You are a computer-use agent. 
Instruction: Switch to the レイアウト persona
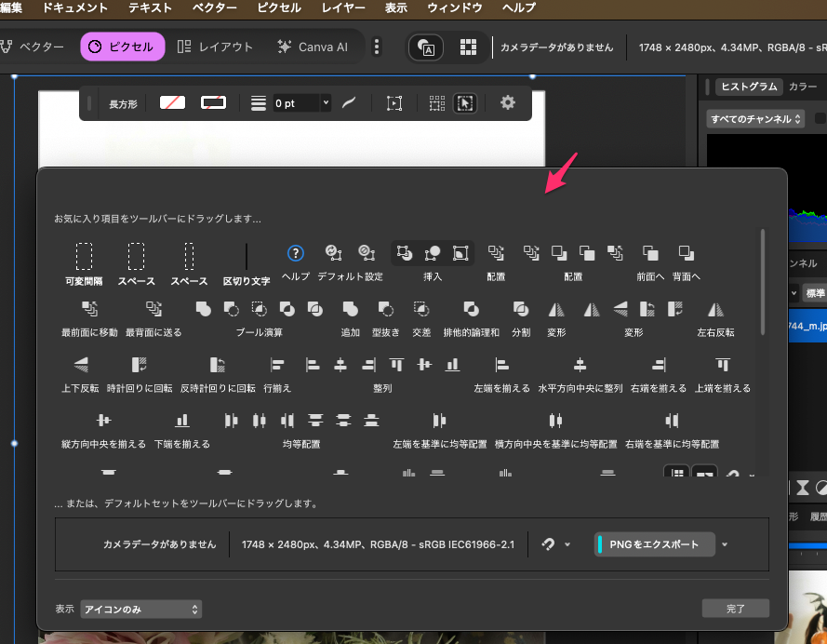[215, 47]
